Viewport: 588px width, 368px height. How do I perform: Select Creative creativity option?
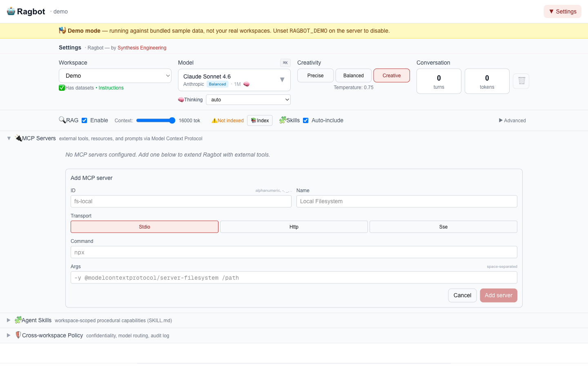pyautogui.click(x=392, y=76)
